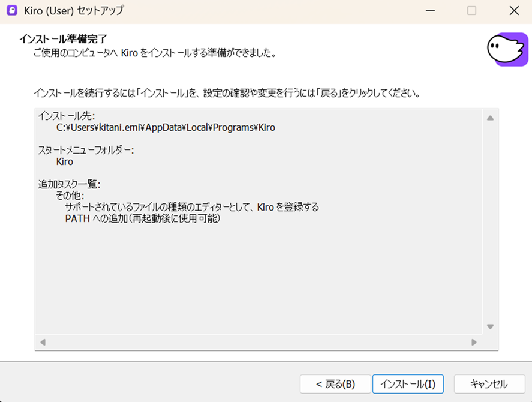The image size is (532, 402).
Task: Click the インストール(I) button
Action: pos(408,384)
